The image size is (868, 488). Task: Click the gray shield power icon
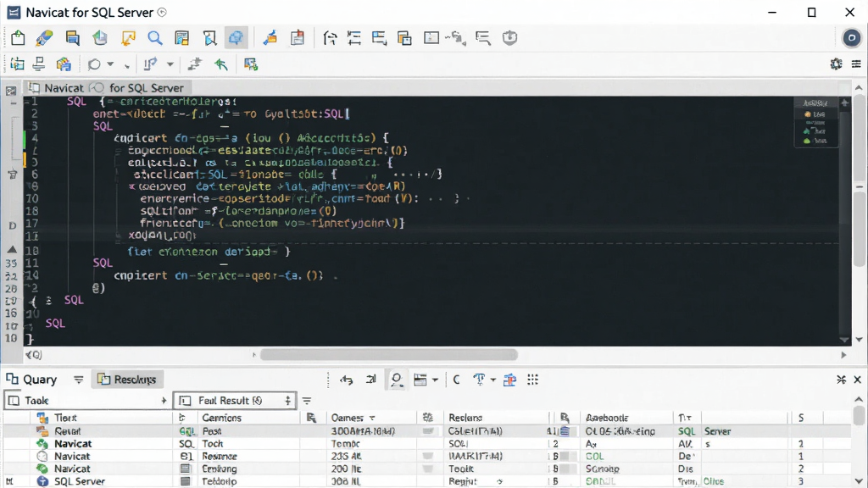pos(509,37)
